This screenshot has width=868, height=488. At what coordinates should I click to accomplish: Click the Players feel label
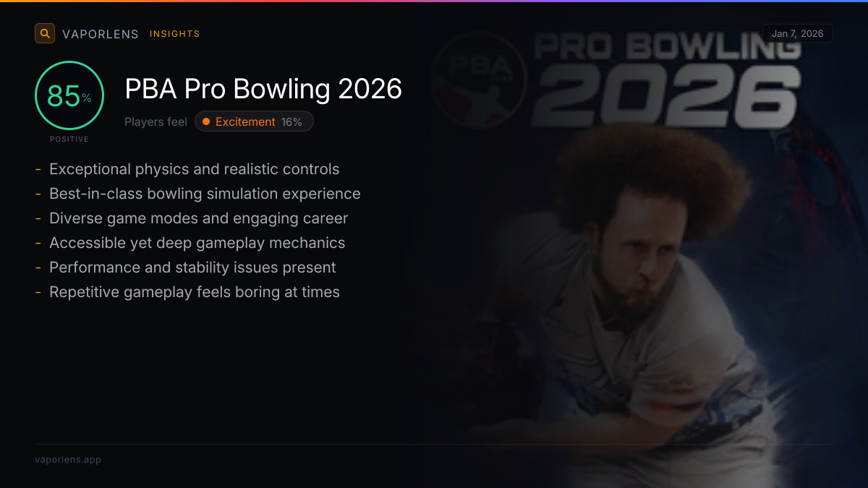tap(156, 122)
